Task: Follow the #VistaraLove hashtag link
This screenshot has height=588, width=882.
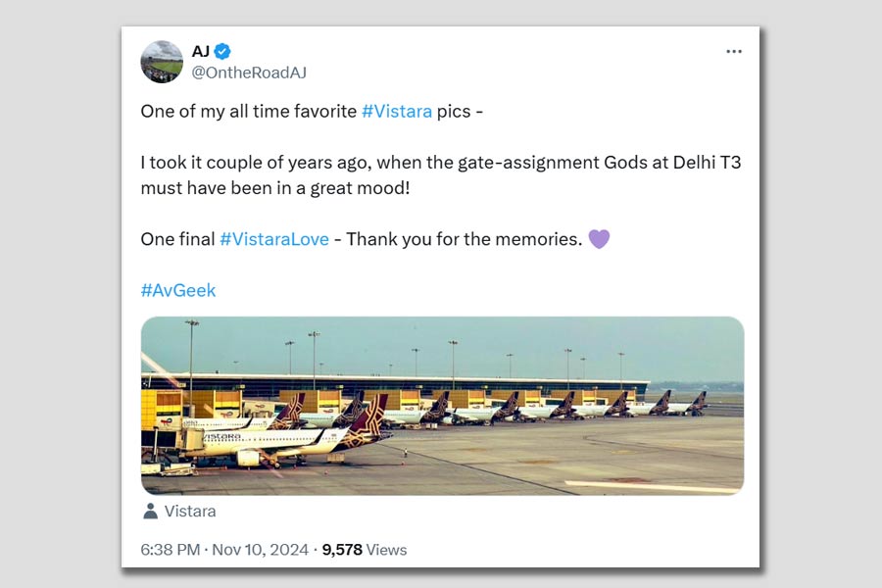Action: [273, 239]
